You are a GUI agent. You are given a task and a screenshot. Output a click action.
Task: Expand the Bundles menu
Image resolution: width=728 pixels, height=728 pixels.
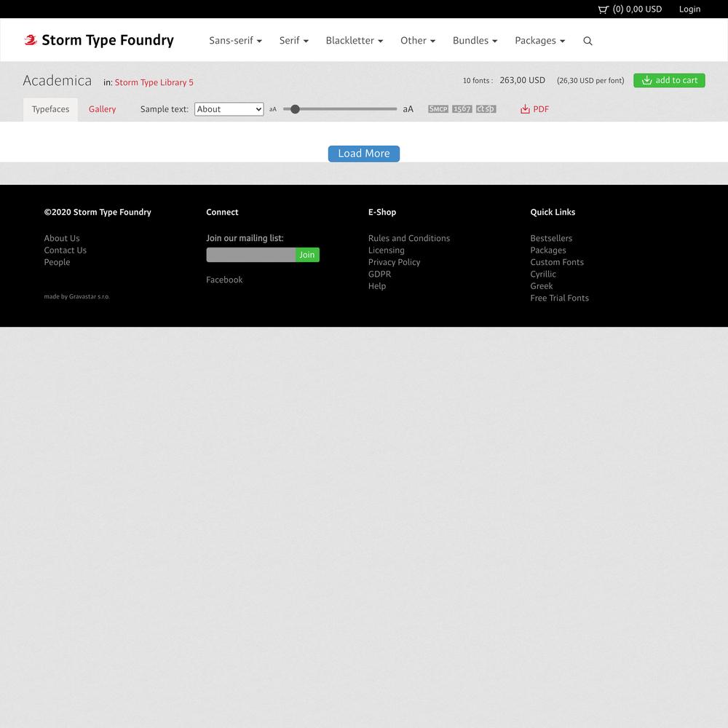(475, 40)
